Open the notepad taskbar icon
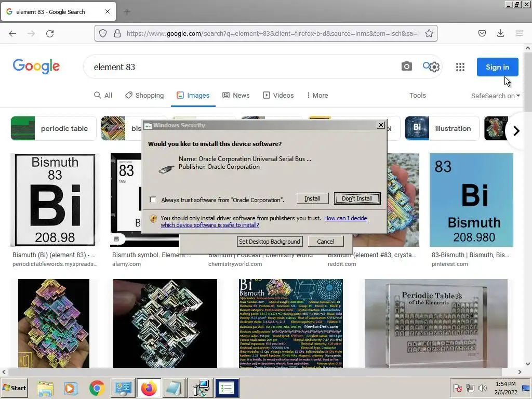 [x=174, y=388]
